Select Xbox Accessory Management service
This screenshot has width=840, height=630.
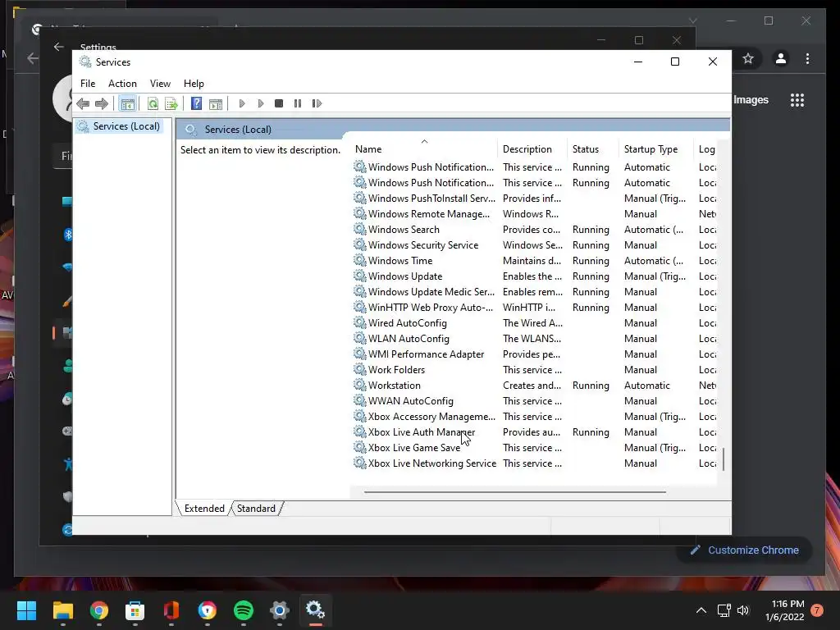click(x=534, y=416)
